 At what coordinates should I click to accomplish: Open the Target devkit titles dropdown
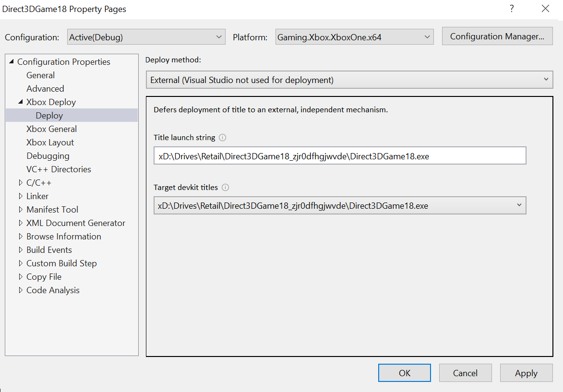[340, 205]
